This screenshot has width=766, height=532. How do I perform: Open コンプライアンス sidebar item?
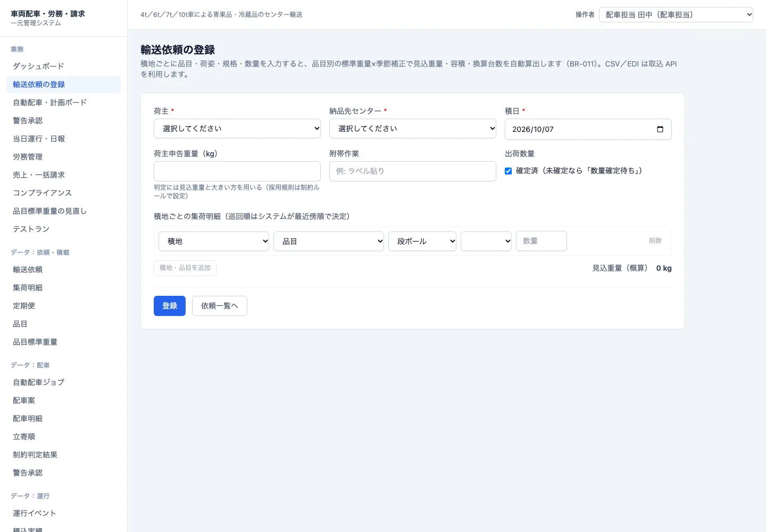64,193
